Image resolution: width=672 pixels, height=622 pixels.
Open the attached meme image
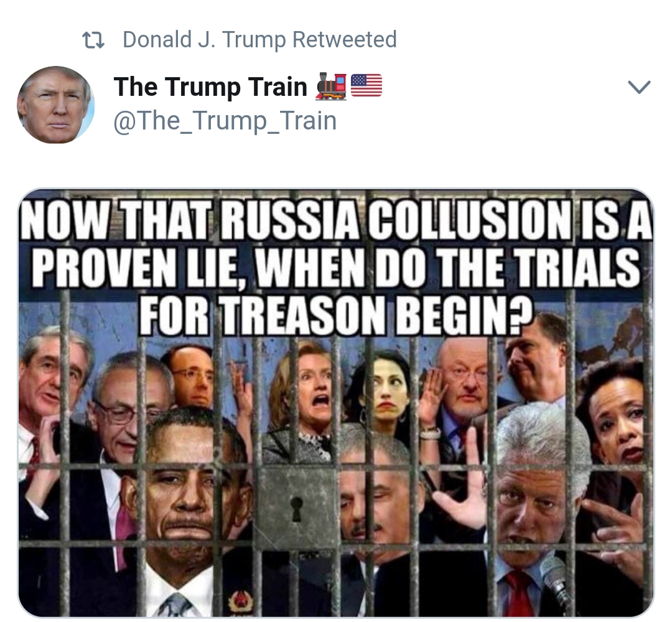[x=336, y=403]
